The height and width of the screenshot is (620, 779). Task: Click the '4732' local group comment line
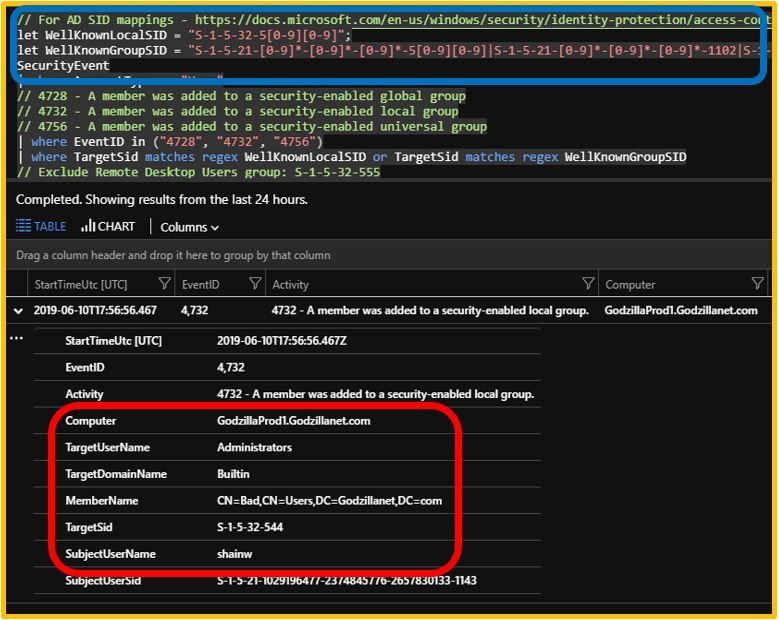(x=237, y=111)
